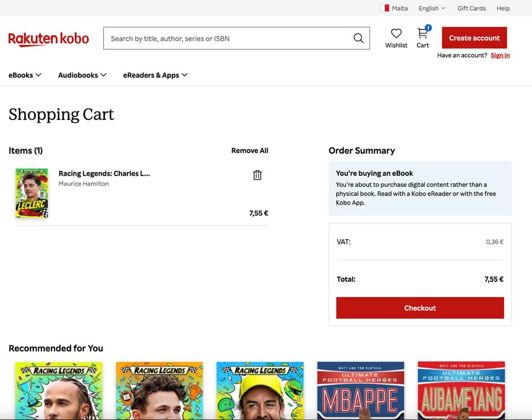The image size is (532, 420).
Task: Open the Aubameyang recommended book cover
Action: (462, 391)
